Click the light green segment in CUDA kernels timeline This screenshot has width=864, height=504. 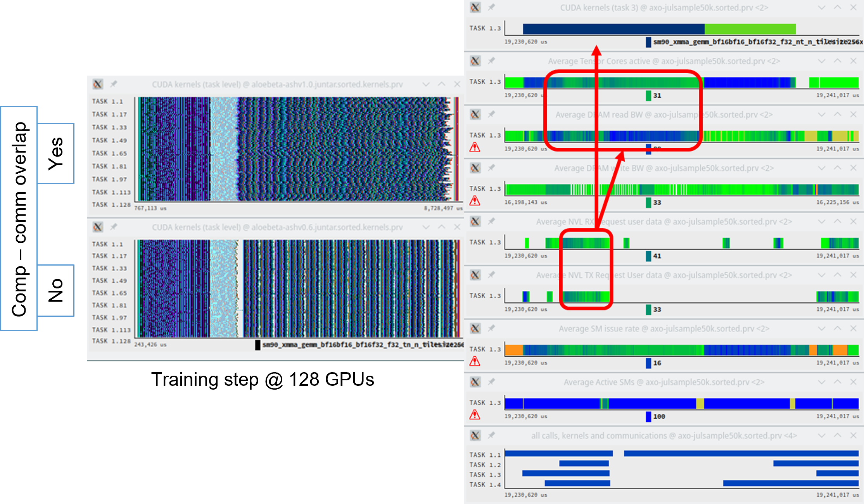750,29
